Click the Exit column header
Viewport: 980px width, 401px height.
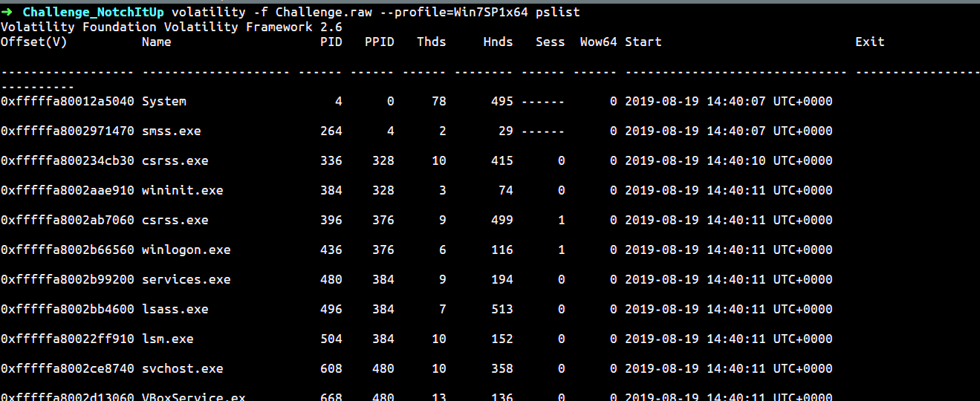[869, 42]
